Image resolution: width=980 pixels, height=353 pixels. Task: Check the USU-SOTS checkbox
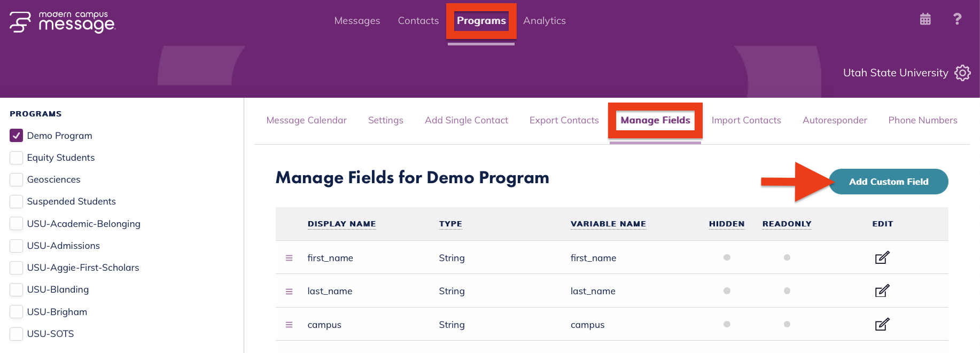point(17,334)
